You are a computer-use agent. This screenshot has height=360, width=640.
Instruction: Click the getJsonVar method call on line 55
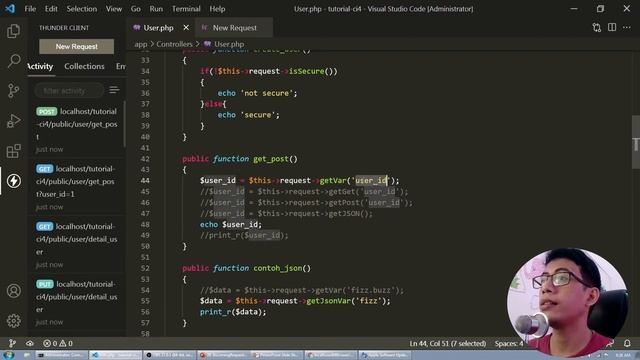click(329, 301)
